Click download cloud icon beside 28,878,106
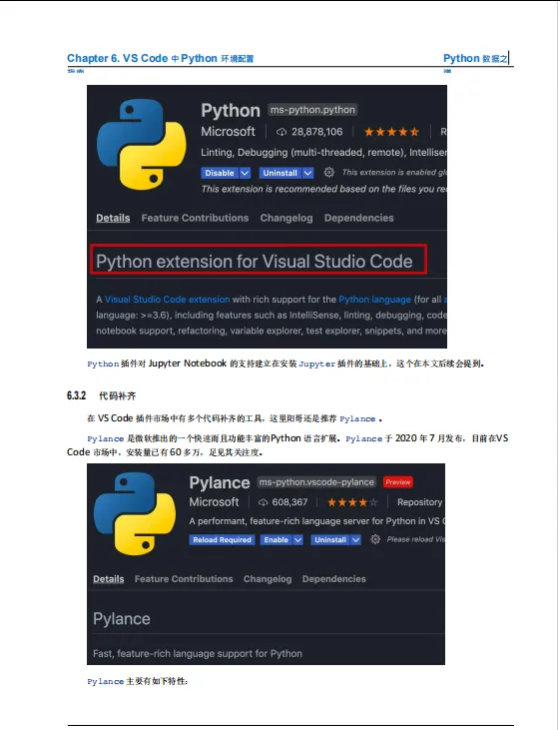560x730 pixels. pos(281,132)
